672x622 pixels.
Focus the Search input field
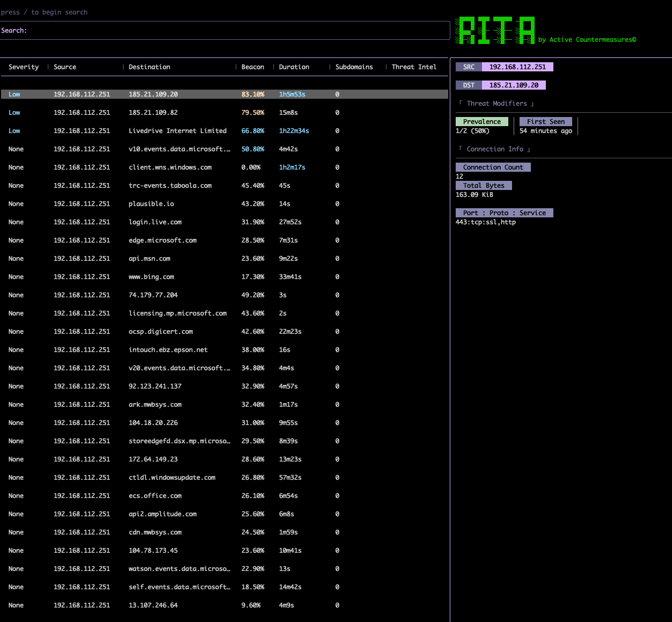[x=225, y=31]
